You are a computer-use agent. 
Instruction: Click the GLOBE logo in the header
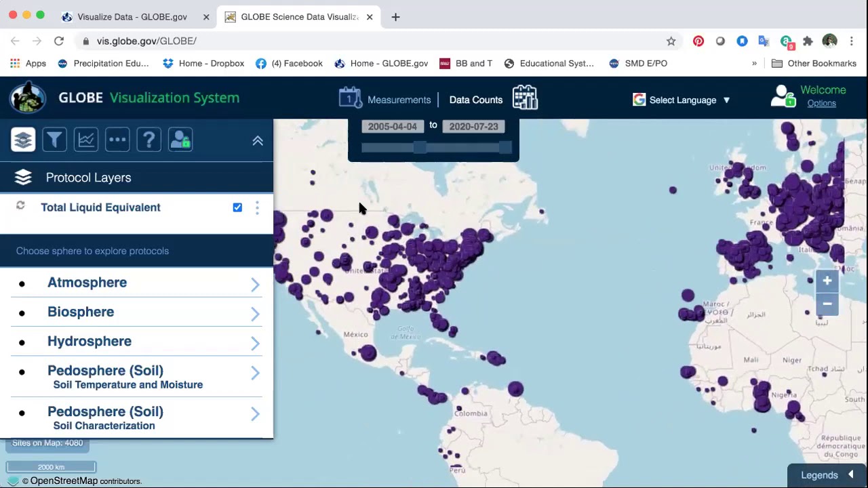pyautogui.click(x=28, y=98)
